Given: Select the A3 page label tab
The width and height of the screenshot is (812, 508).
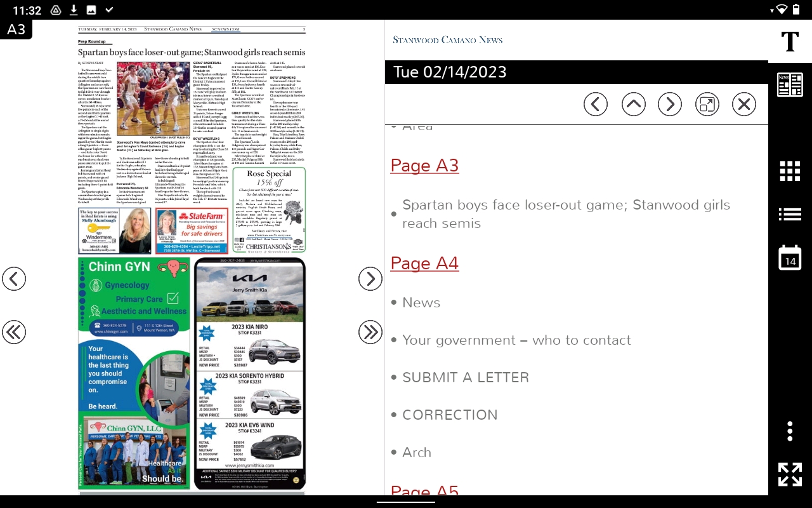Looking at the screenshot, I should click(16, 29).
